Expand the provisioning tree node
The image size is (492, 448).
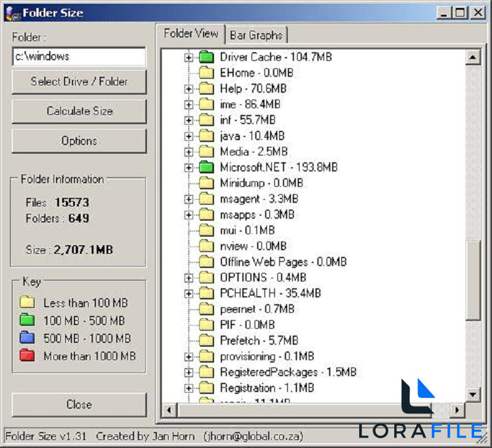189,357
